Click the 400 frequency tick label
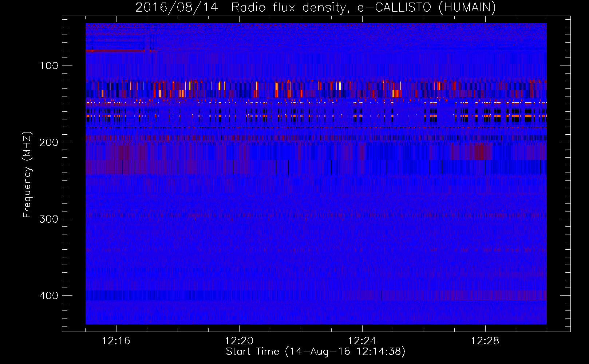589x364 pixels. 49,296
